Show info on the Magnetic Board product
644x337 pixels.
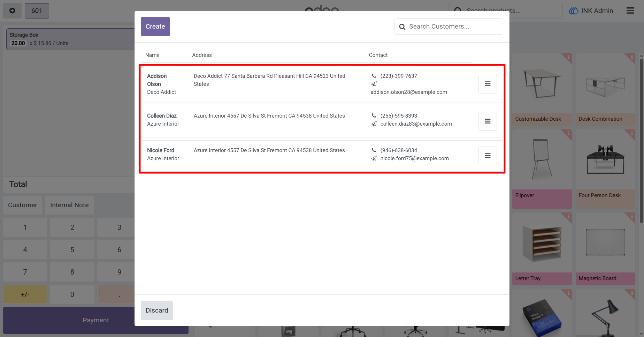pos(631,217)
